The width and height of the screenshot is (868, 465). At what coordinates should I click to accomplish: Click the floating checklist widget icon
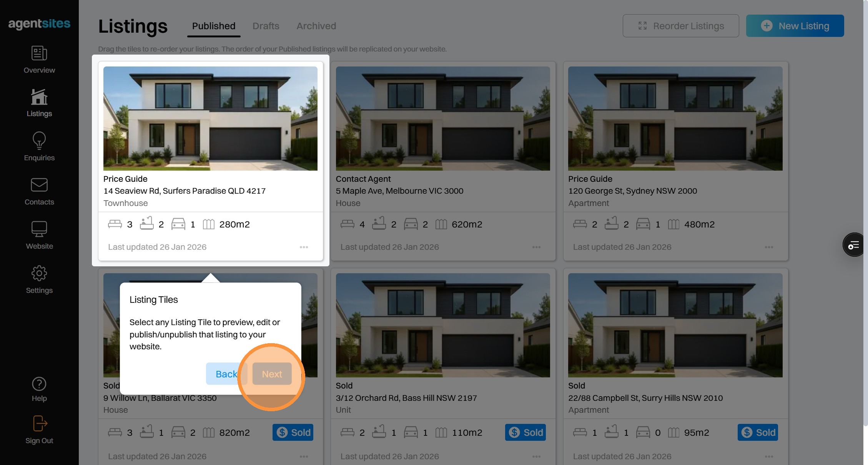point(854,245)
